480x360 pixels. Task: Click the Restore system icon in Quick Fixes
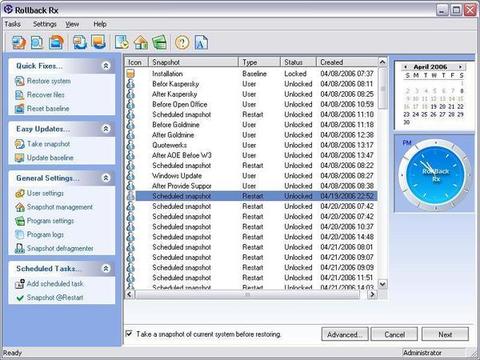(20, 81)
